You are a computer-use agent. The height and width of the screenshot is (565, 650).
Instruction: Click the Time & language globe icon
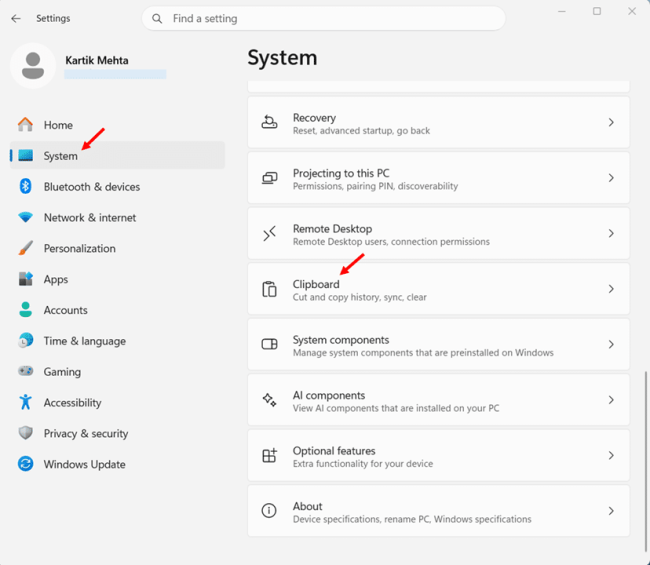click(x=26, y=340)
